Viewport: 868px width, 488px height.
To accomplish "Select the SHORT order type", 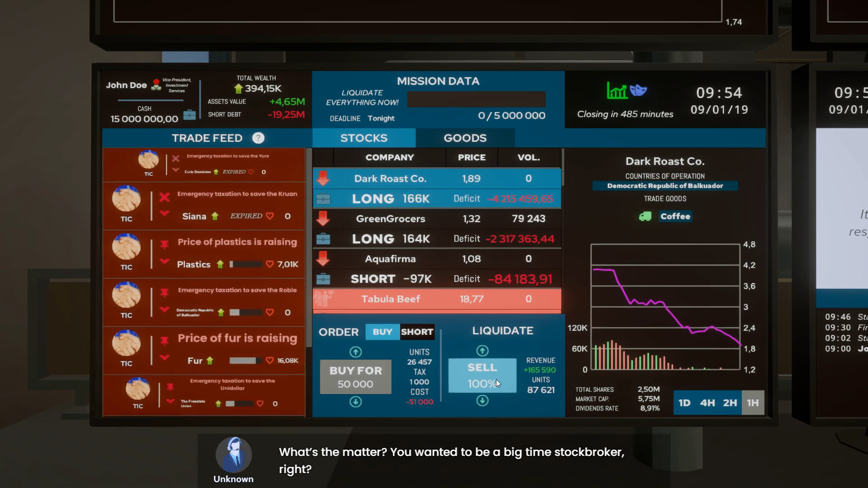I will pyautogui.click(x=417, y=332).
